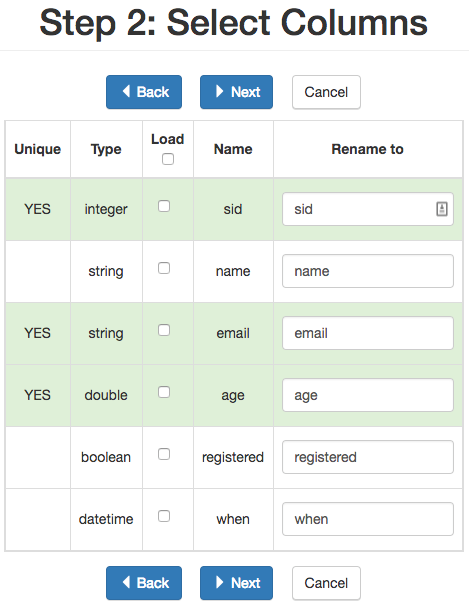Click the integer type cell
The image size is (469, 606).
coord(106,209)
